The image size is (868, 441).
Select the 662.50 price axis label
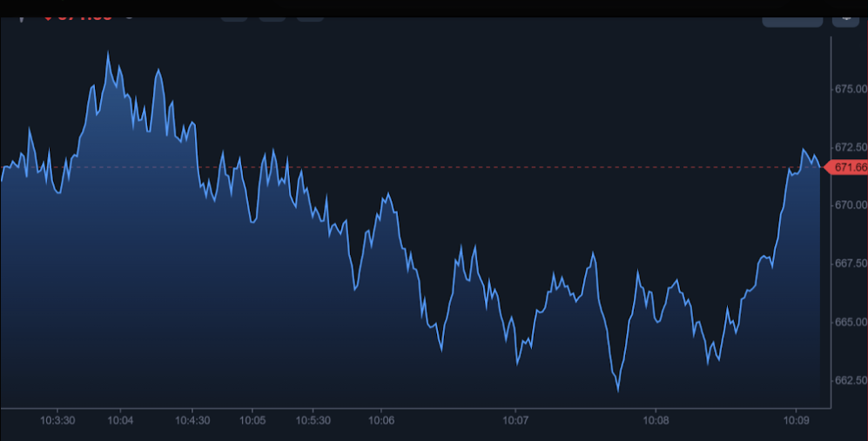click(x=850, y=380)
